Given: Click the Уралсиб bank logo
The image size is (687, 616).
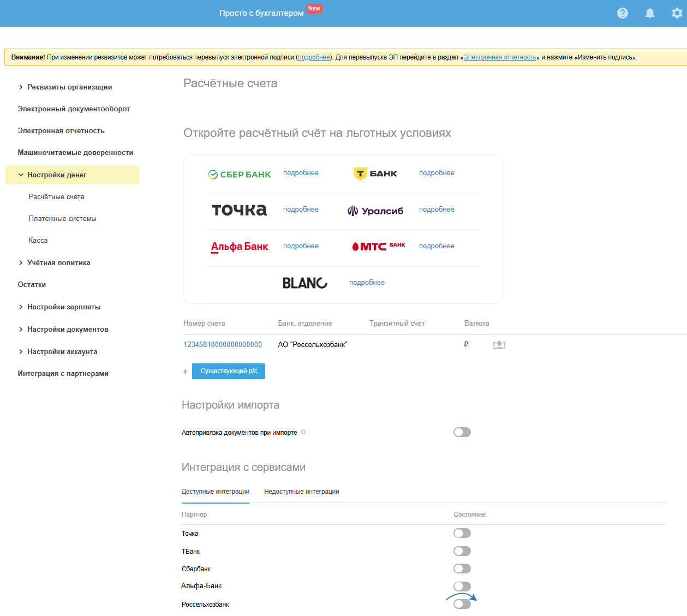Looking at the screenshot, I should click(x=375, y=211).
